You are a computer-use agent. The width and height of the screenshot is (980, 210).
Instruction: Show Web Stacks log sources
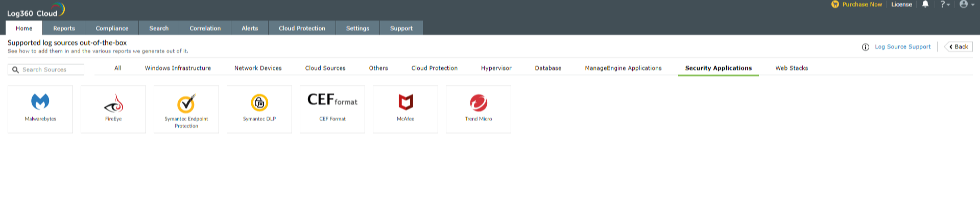pyautogui.click(x=792, y=68)
